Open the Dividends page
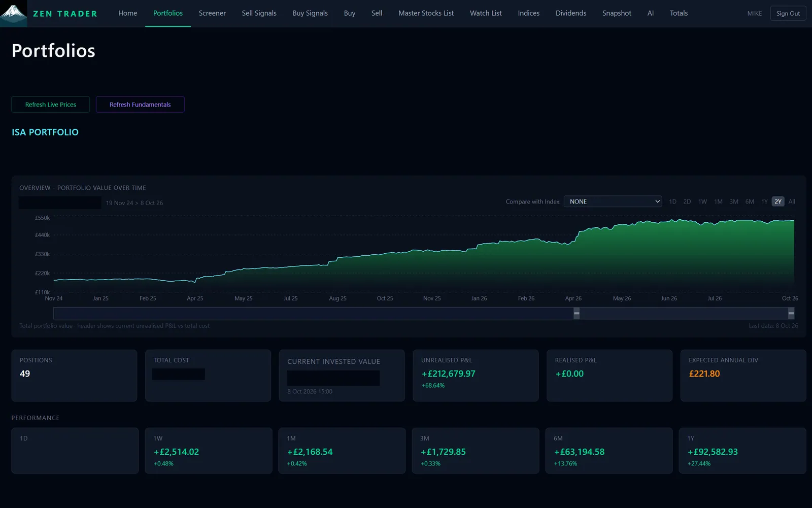The image size is (812, 508). pos(571,13)
